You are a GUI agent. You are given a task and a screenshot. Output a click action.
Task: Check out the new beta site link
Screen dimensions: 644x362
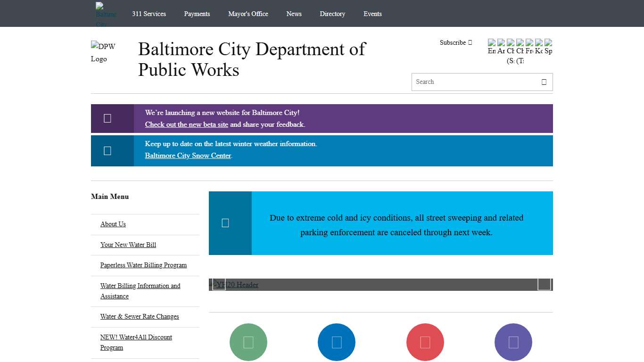tap(186, 124)
